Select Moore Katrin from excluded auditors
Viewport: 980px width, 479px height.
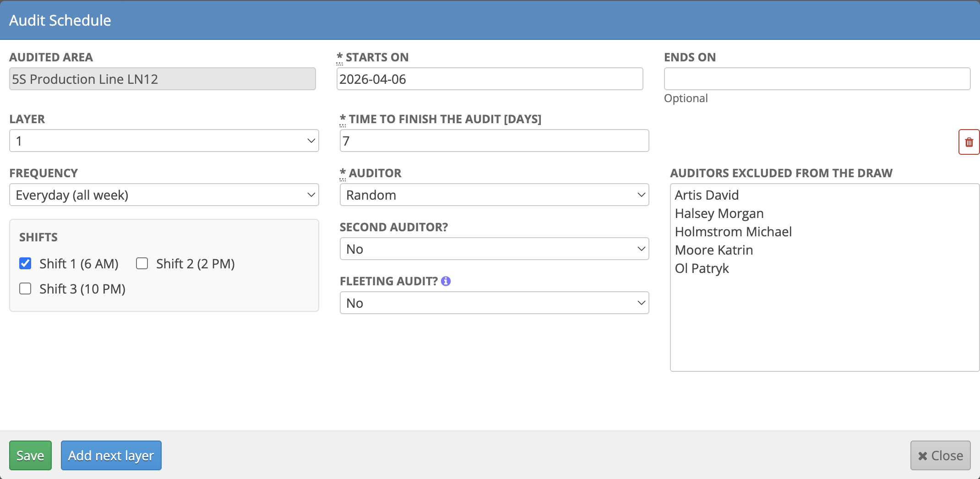(x=713, y=250)
